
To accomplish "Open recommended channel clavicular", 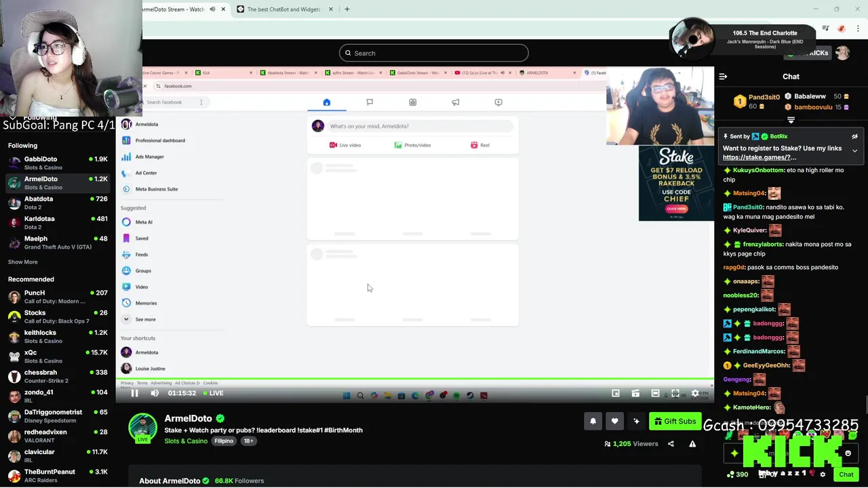I will (x=58, y=455).
